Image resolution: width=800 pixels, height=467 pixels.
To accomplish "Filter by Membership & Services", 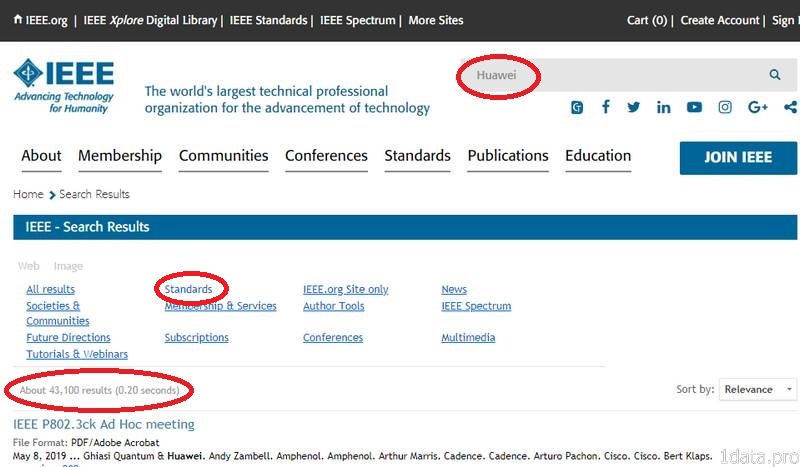I will (220, 306).
